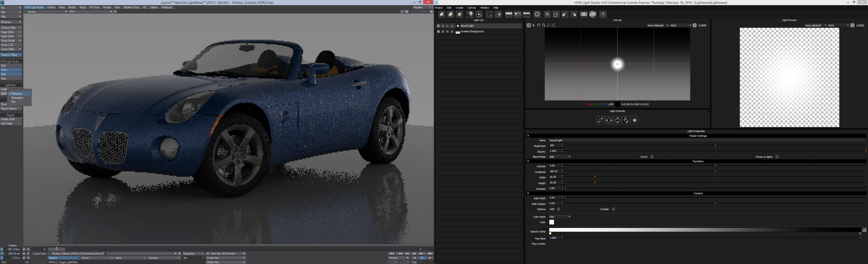The image size is (868, 264).
Task: Enable the Invert checkbox
Action: point(652,157)
